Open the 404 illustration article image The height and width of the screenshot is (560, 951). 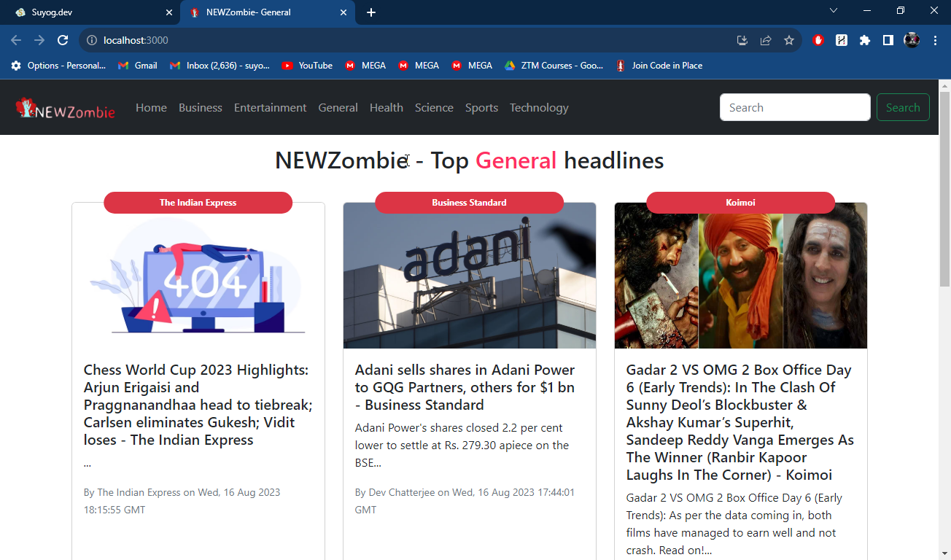point(198,276)
